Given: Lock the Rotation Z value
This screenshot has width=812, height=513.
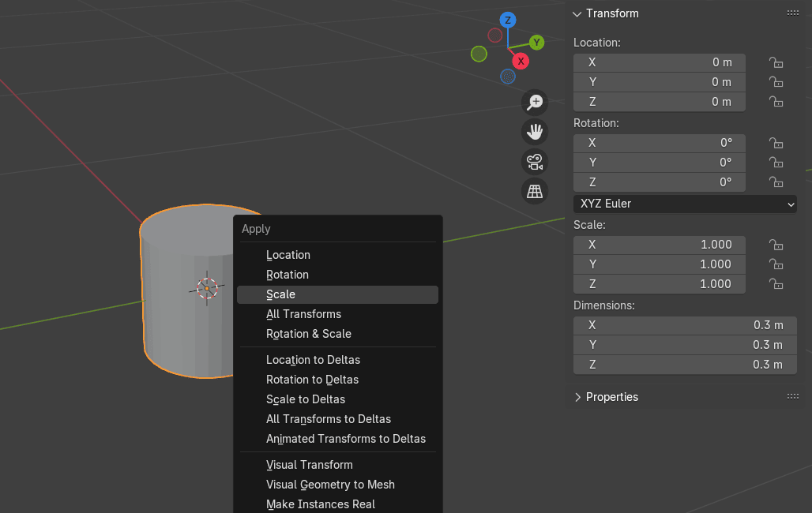Looking at the screenshot, I should (x=776, y=182).
